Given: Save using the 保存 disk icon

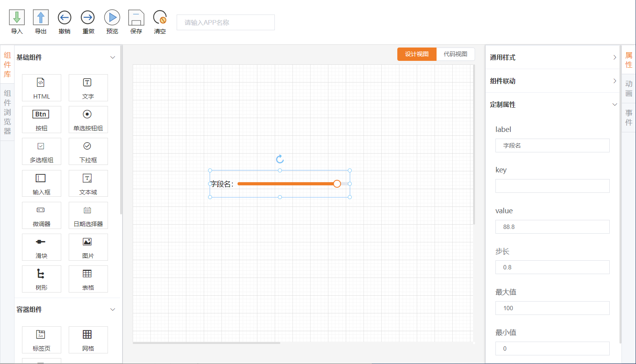Looking at the screenshot, I should click(136, 18).
